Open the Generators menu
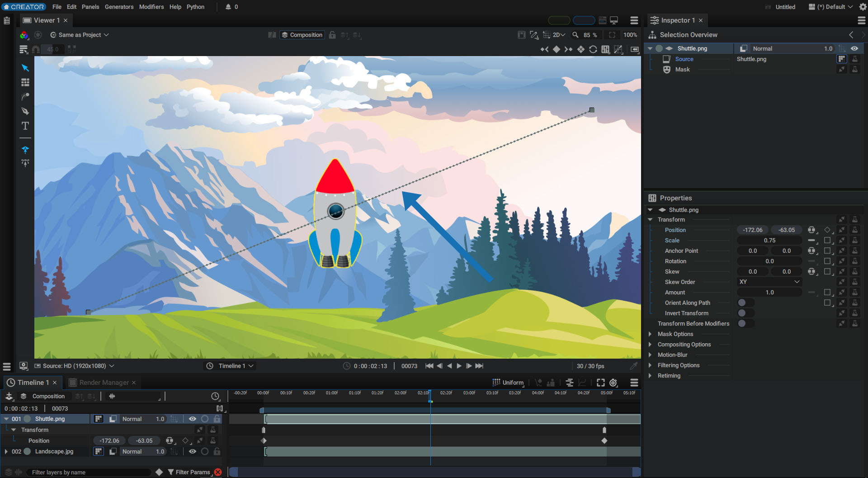Viewport: 868px width, 478px height. coord(119,7)
